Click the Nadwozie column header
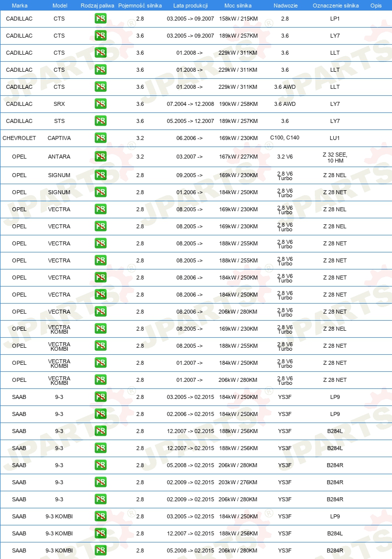 coord(286,6)
